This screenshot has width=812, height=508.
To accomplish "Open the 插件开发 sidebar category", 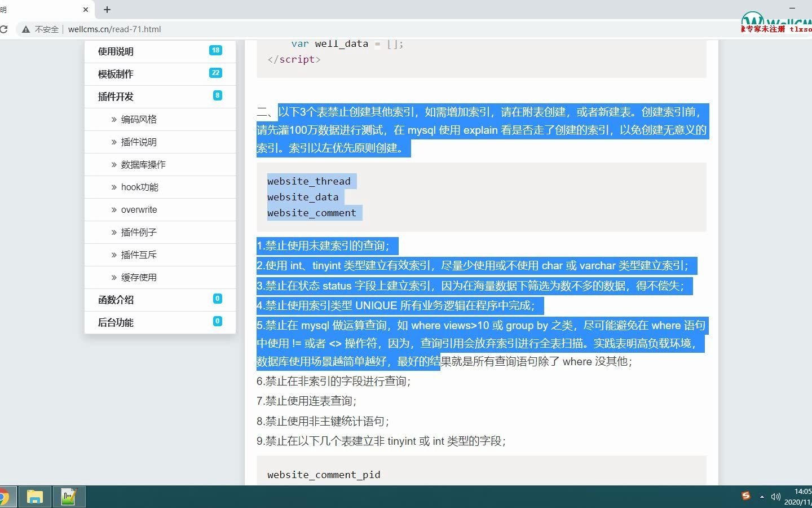I will pos(116,97).
